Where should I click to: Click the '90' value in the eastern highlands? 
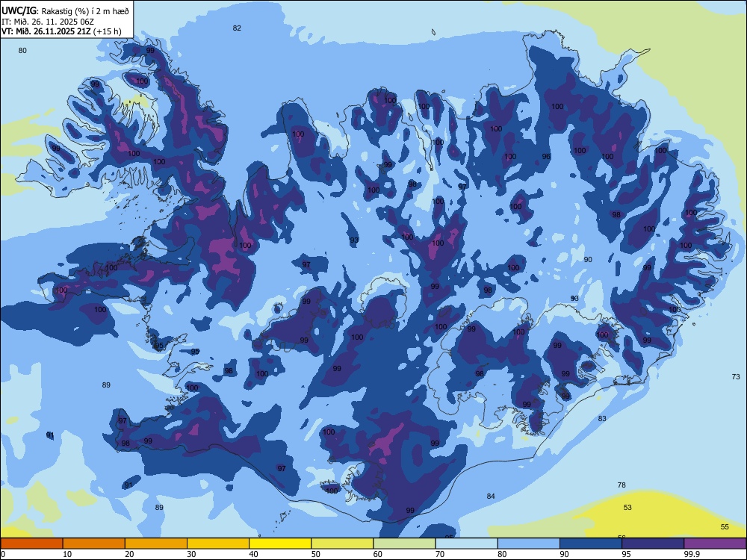(x=588, y=260)
